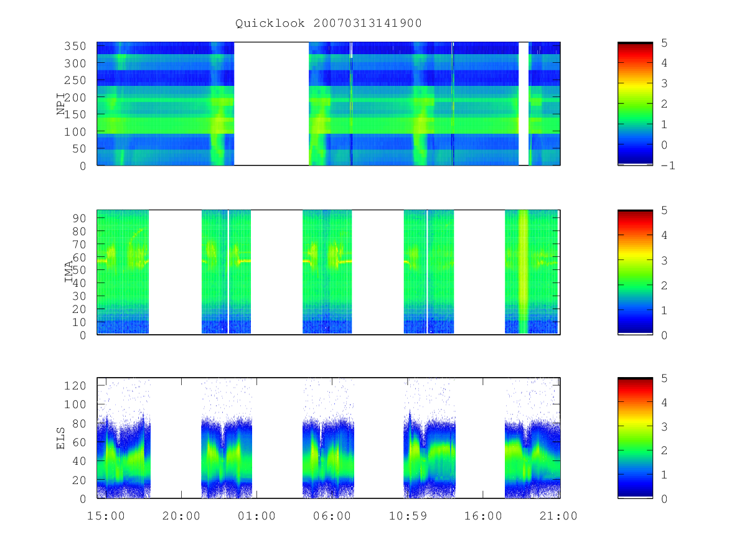Select the NPI y-axis label
This screenshot has height=560, width=747.
(x=62, y=104)
